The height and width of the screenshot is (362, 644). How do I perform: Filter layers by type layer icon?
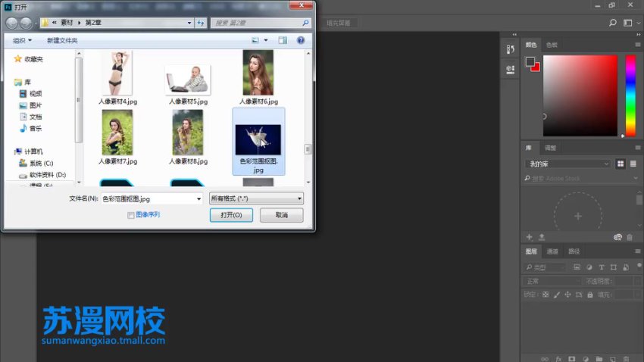[x=602, y=267]
